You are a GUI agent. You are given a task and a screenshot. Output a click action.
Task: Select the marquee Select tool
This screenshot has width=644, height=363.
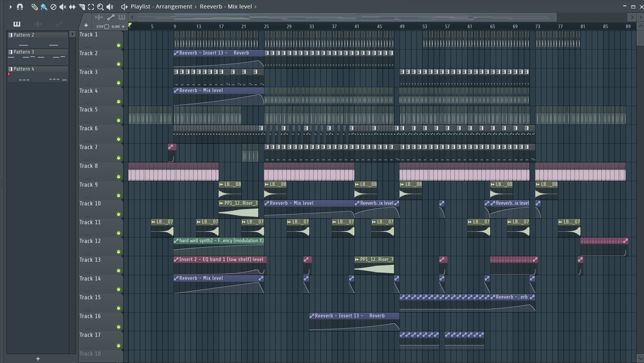[91, 7]
